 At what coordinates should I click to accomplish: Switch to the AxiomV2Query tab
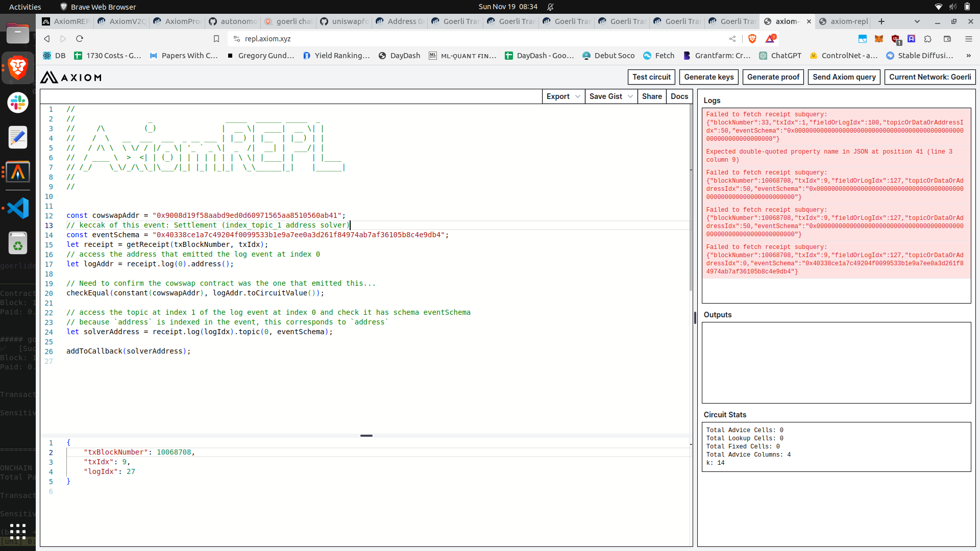[x=122, y=21]
